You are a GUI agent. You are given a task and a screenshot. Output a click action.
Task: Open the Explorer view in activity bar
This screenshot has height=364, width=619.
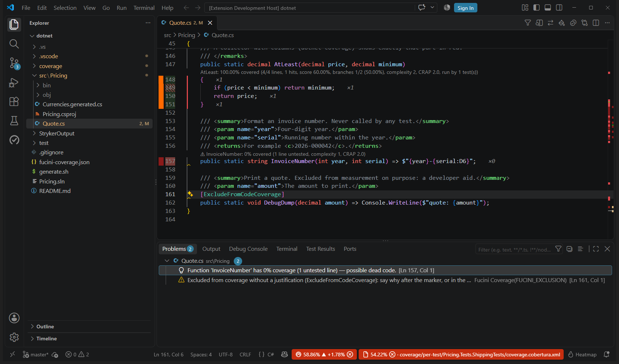pos(14,24)
